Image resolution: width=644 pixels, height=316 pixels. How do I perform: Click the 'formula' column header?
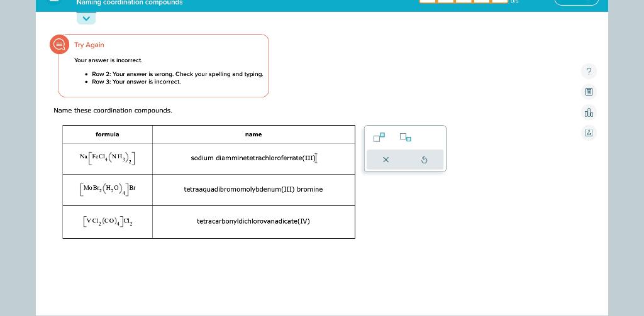[x=108, y=134]
